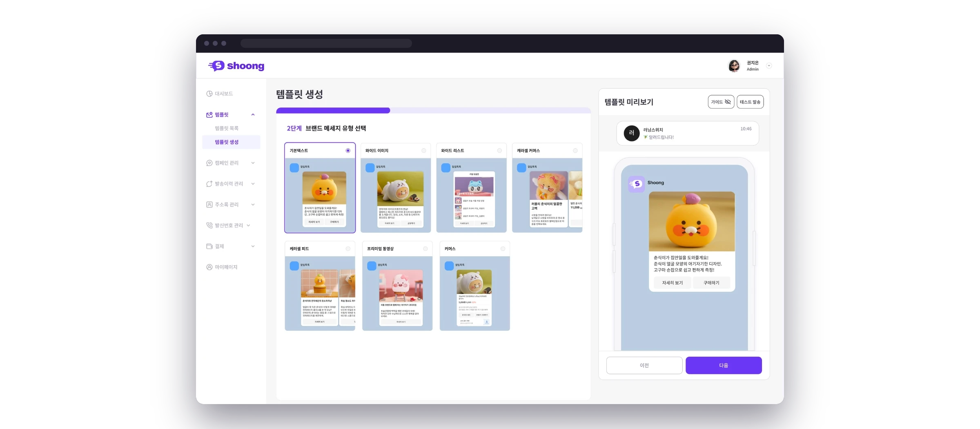Open 캠페인 관리 menu item
980x429 pixels.
227,163
